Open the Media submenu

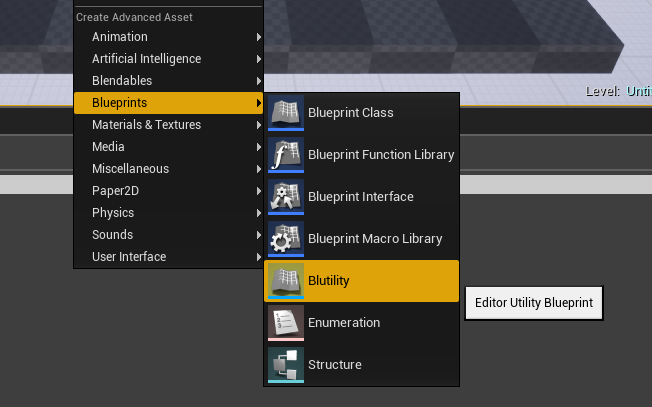[x=168, y=147]
